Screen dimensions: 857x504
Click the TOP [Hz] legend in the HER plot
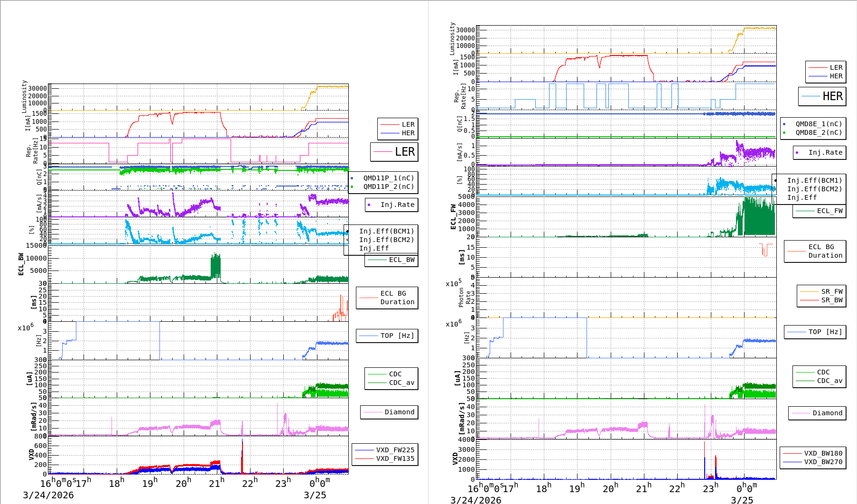825,332
